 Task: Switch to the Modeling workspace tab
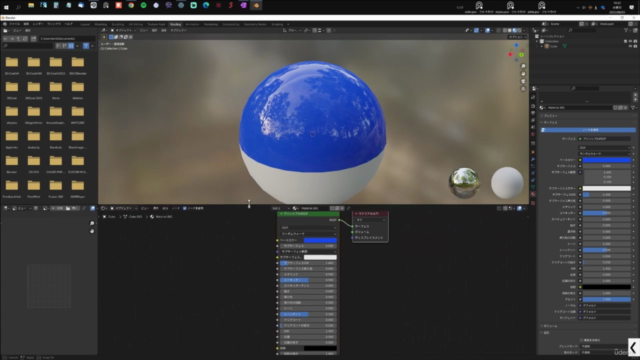tap(100, 24)
